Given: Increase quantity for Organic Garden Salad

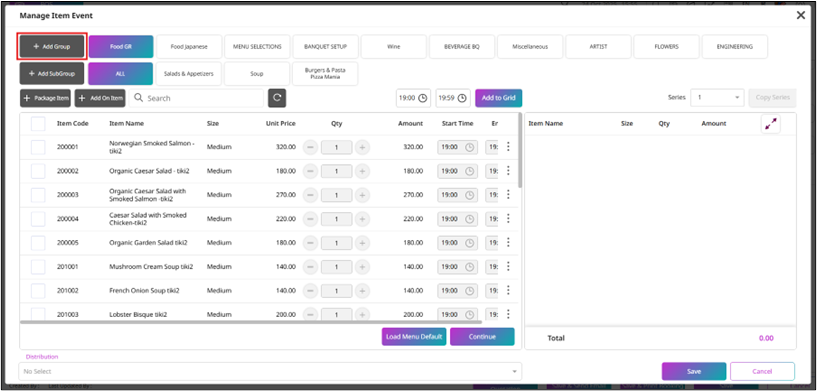Looking at the screenshot, I should (x=362, y=243).
